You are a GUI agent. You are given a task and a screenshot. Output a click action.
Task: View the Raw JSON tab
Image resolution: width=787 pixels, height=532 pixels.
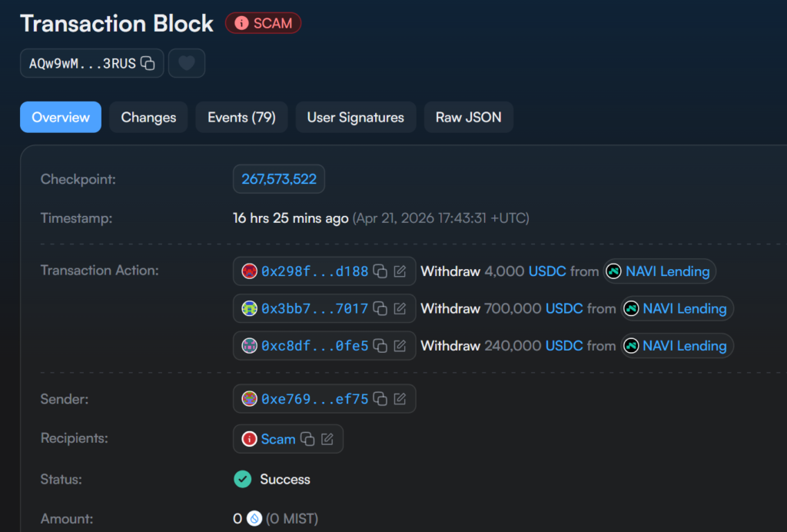469,117
